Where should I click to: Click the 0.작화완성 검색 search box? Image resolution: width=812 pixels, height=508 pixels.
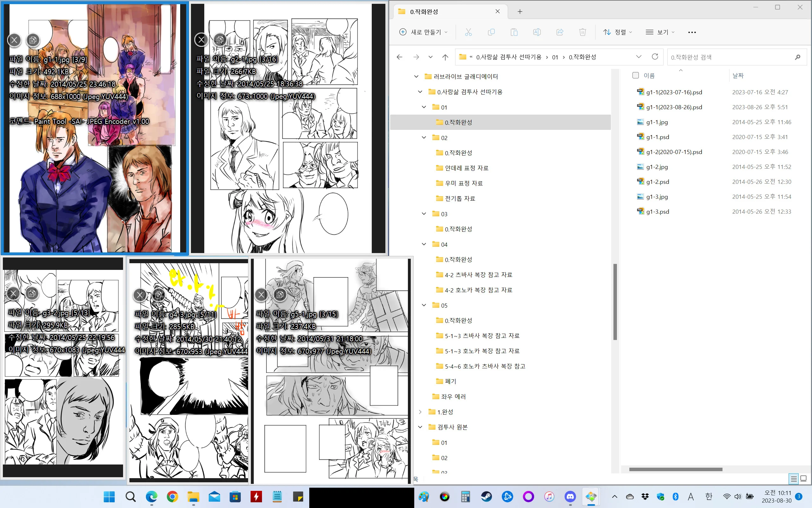tap(737, 57)
